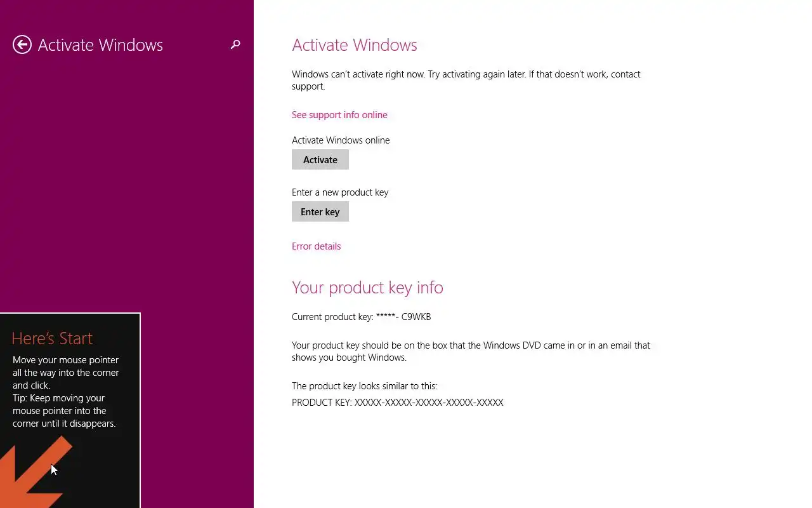Viewport: 812px width, 508px height.
Task: Open the See support info online link
Action: (x=339, y=115)
